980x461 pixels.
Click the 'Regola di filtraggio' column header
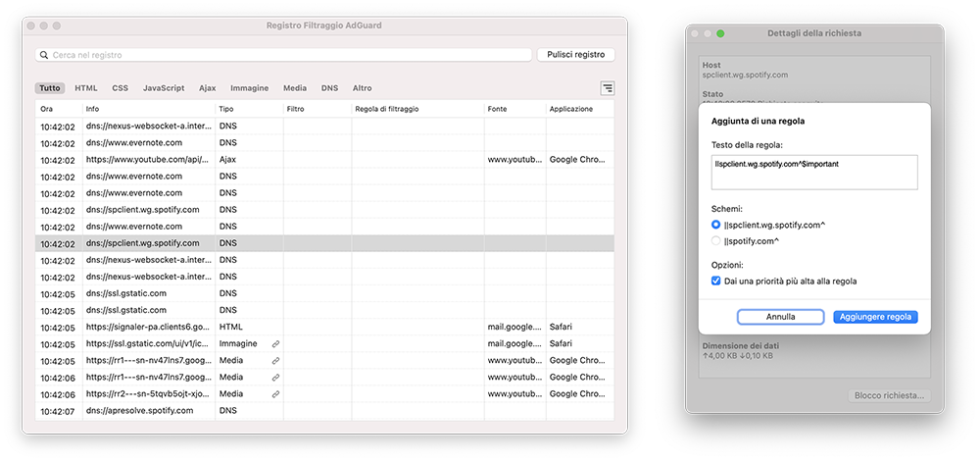(417, 109)
